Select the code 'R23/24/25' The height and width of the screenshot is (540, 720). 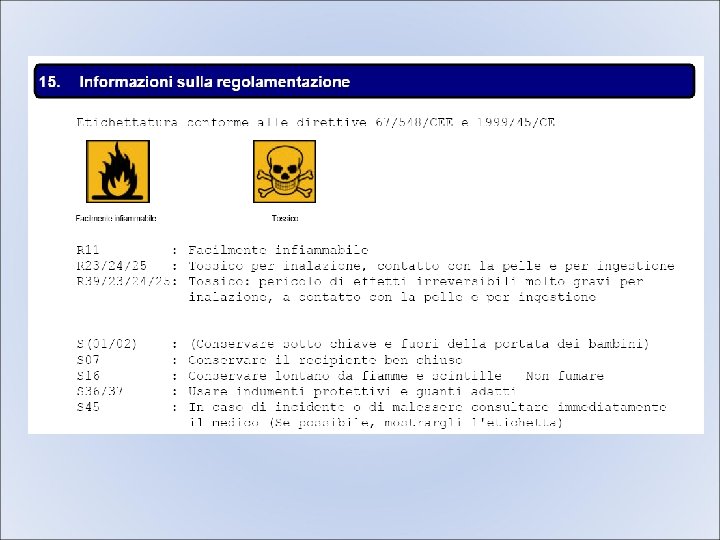(x=112, y=265)
